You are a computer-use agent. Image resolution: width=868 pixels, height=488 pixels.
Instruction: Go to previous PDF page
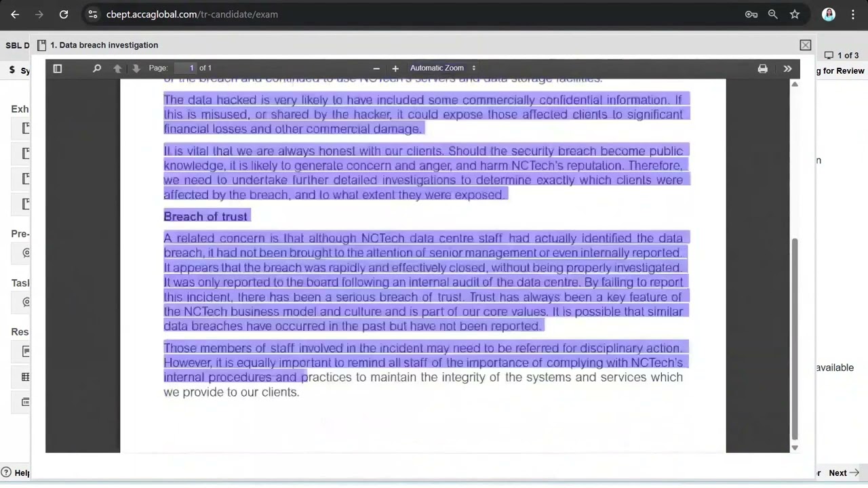coord(117,68)
